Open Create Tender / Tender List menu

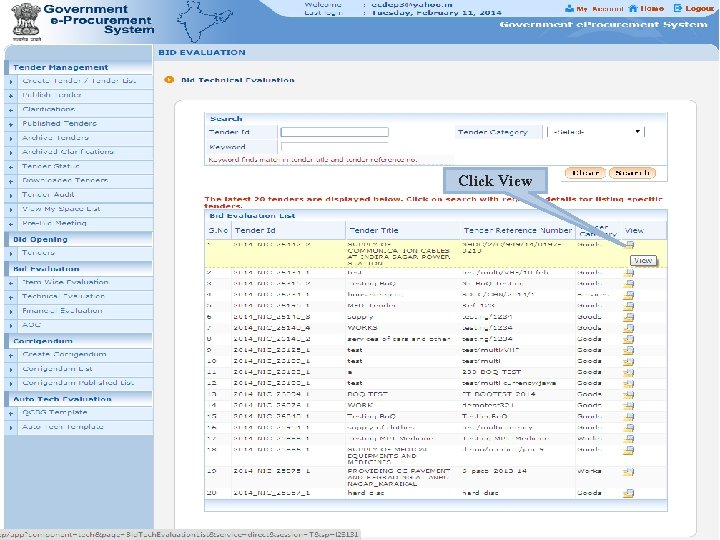[79, 81]
